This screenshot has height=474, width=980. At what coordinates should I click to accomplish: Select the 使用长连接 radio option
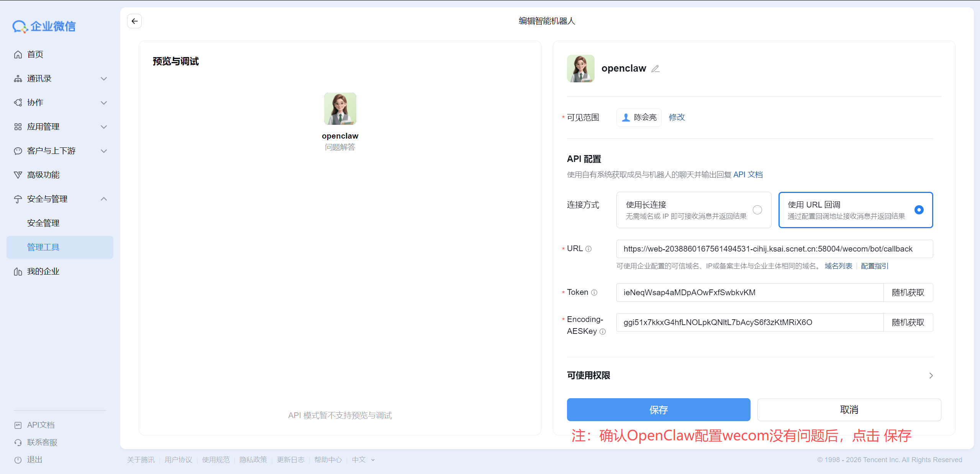[x=757, y=210]
